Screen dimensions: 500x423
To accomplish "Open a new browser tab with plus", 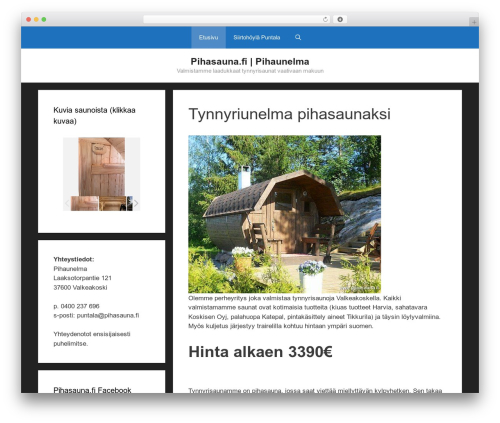I will [474, 22].
